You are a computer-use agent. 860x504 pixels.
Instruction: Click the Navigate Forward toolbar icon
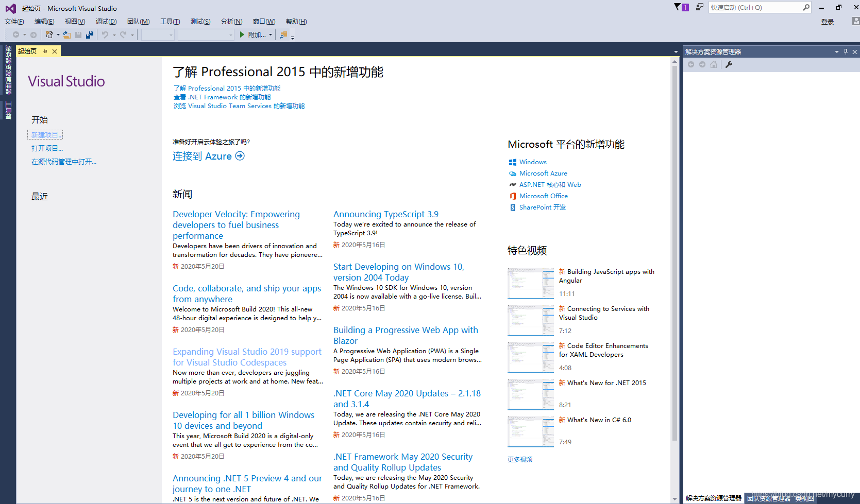tap(33, 34)
